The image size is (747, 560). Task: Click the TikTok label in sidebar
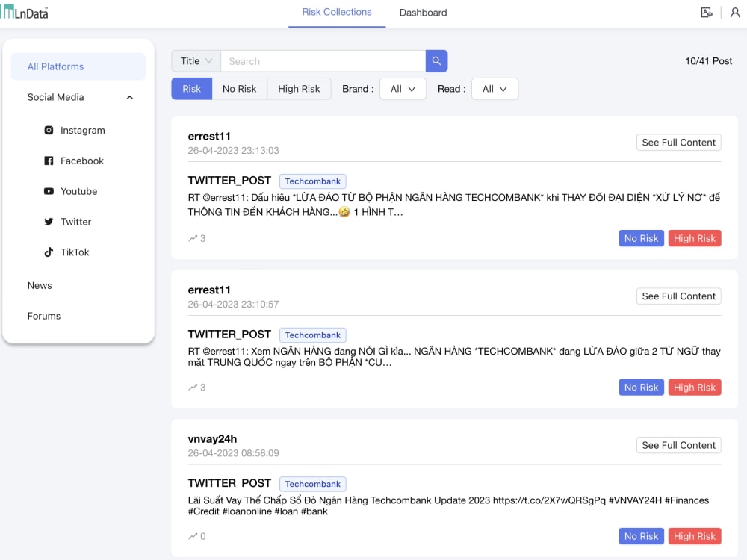(x=75, y=252)
